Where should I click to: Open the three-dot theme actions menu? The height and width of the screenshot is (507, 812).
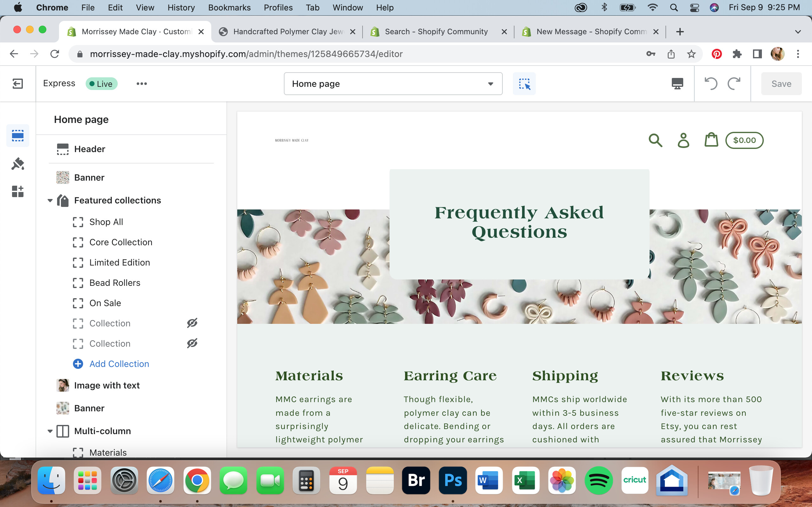[x=141, y=83]
